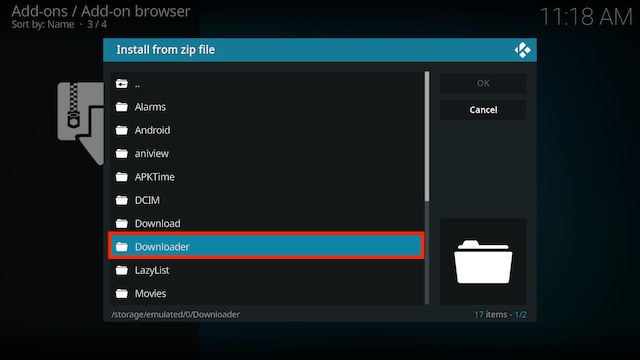Click the Downloader folder icon
This screenshot has height=360, width=640.
point(122,247)
